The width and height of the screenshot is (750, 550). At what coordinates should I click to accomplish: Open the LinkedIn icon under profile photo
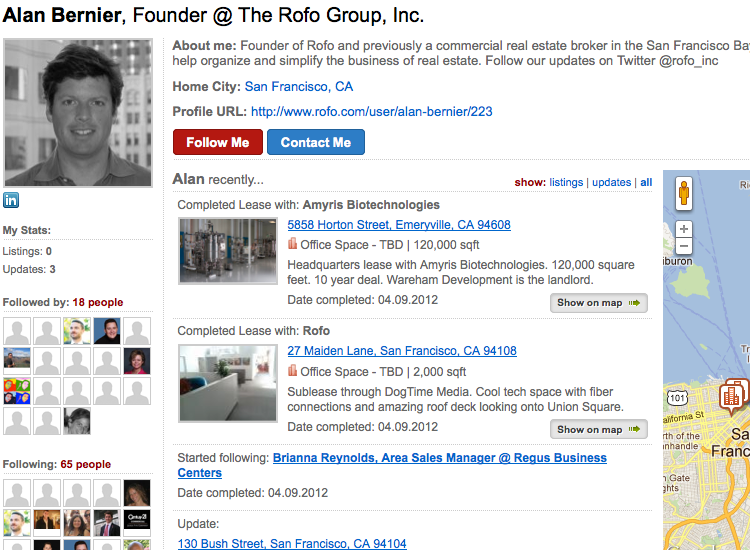11,200
